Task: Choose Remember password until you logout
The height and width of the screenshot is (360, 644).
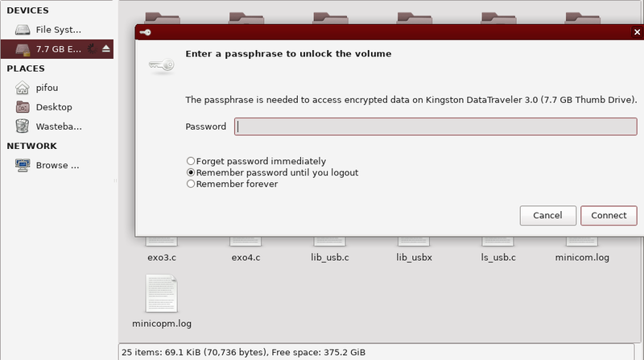Action: [191, 172]
